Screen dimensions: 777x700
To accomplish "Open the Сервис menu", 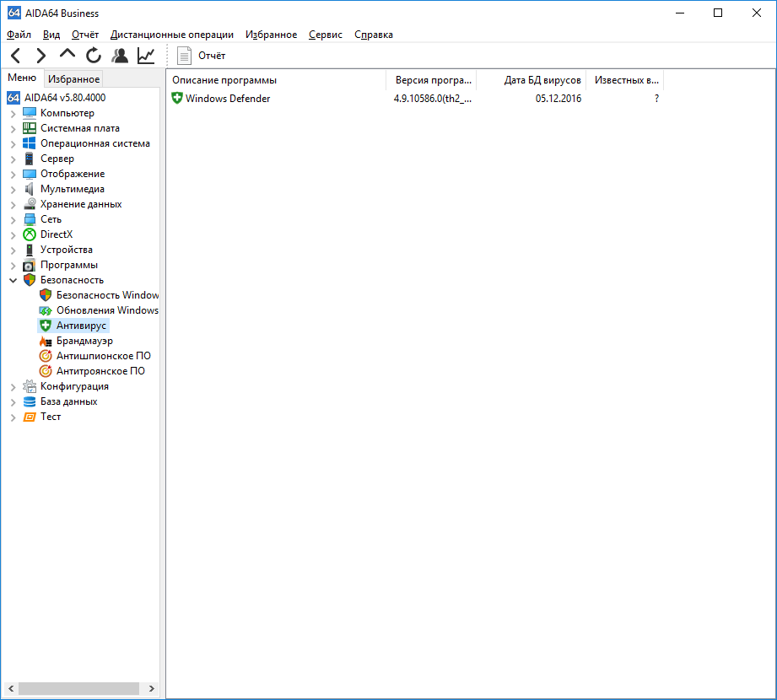I will coord(326,35).
